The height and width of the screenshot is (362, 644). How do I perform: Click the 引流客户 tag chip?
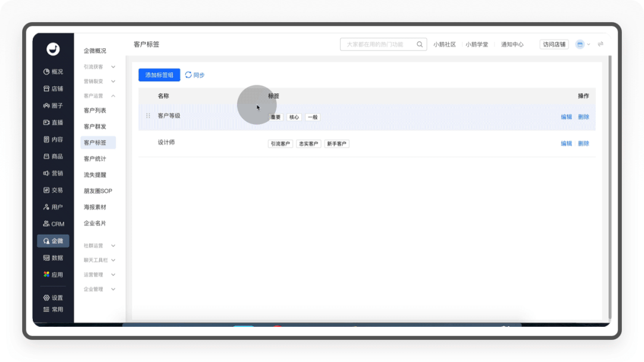click(x=280, y=144)
